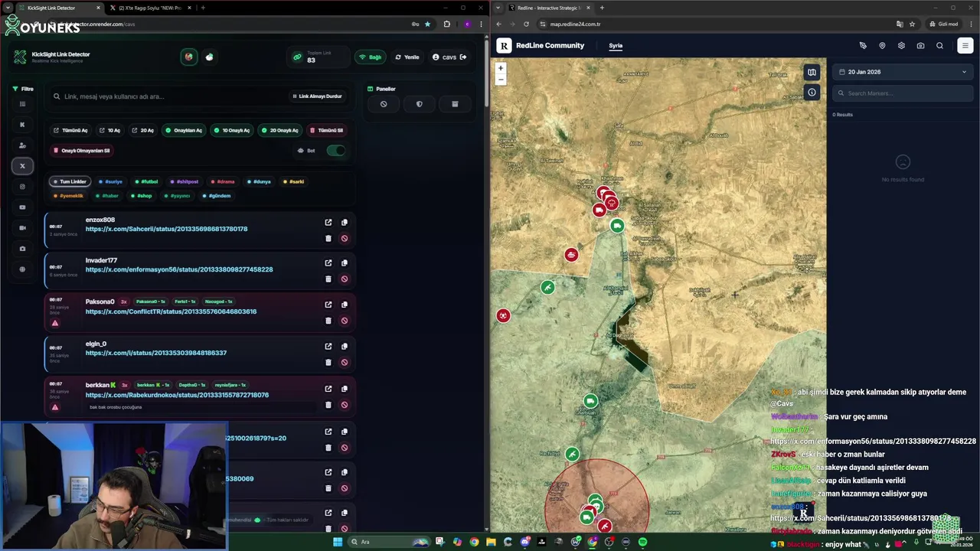Zoom out the map with minus button
The height and width of the screenshot is (551, 980).
pyautogui.click(x=501, y=79)
